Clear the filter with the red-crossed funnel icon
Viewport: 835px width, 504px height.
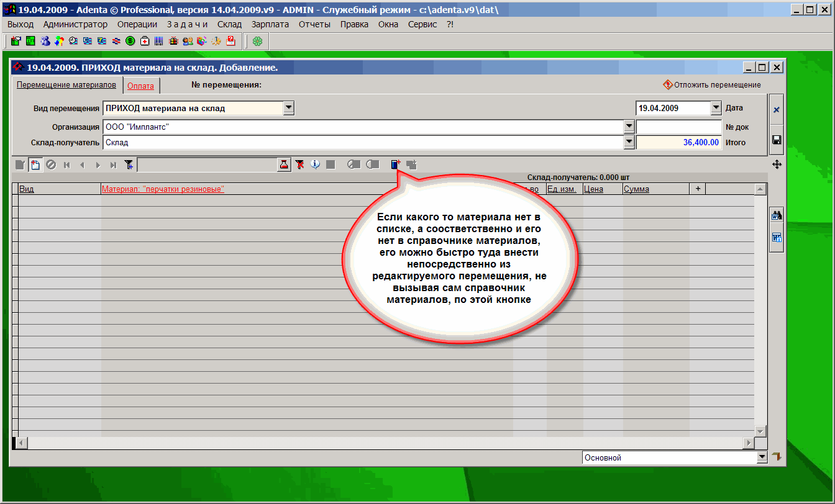pyautogui.click(x=300, y=164)
